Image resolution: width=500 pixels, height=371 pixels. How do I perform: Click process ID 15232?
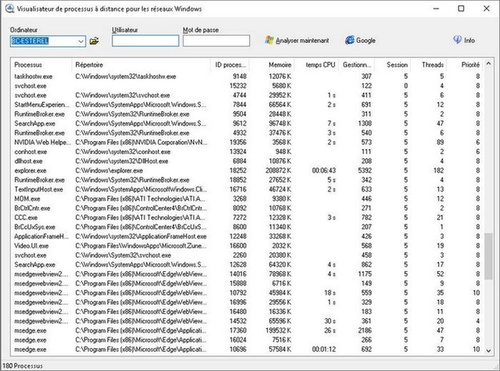pyautogui.click(x=238, y=86)
